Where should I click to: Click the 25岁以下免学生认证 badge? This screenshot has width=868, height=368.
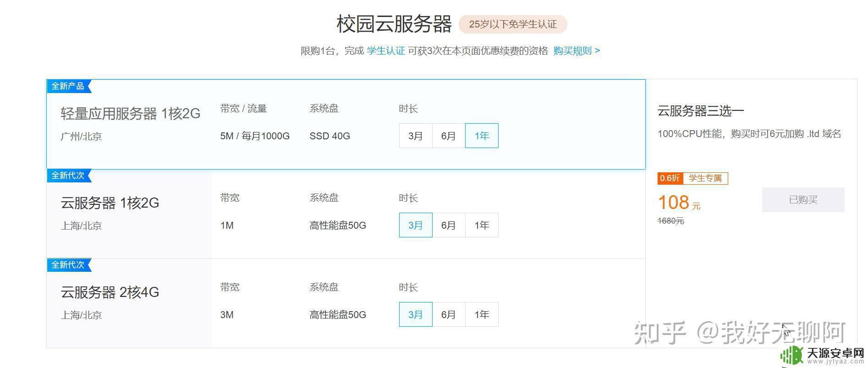pos(513,24)
